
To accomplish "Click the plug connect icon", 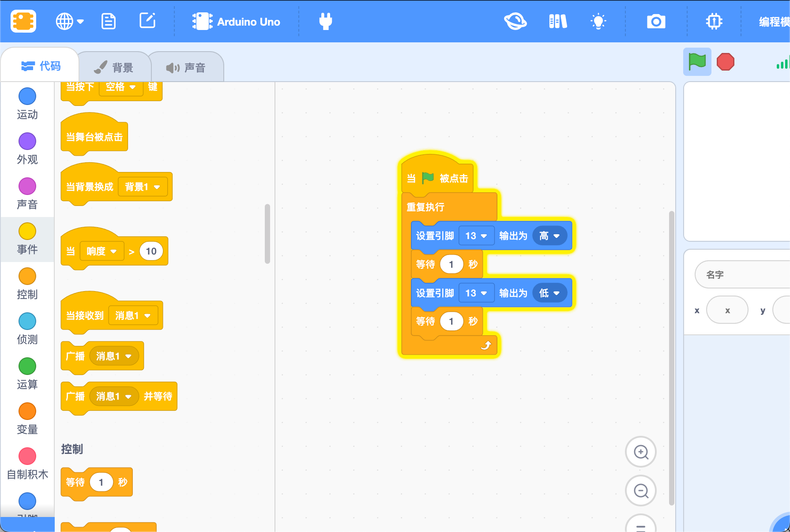I will tap(326, 21).
